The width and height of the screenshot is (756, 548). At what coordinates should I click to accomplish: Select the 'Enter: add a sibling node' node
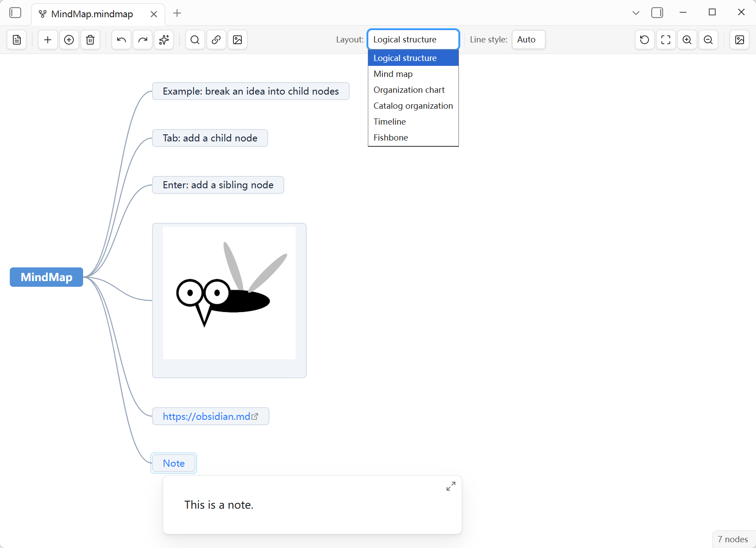[x=218, y=185]
